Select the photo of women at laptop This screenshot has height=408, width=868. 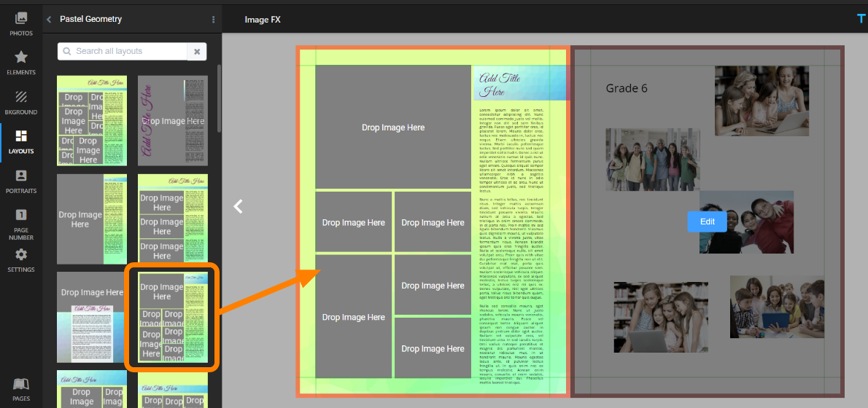pyautogui.click(x=762, y=101)
